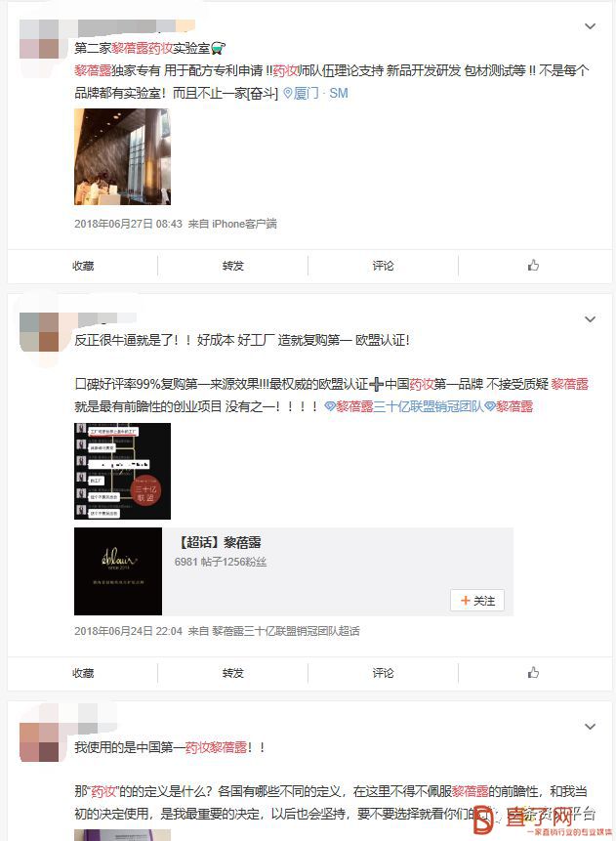This screenshot has width=616, height=841.
Task: Click 收藏 on the second post
Action: (x=83, y=673)
